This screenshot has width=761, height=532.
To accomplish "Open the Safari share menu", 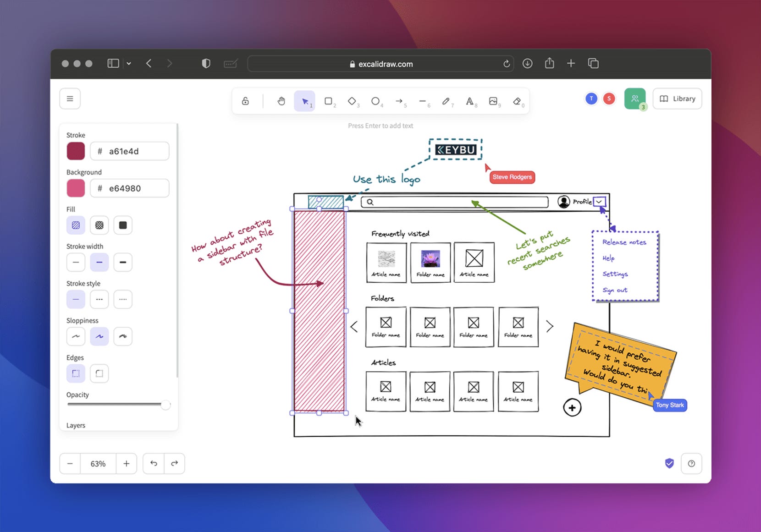I will (x=550, y=63).
